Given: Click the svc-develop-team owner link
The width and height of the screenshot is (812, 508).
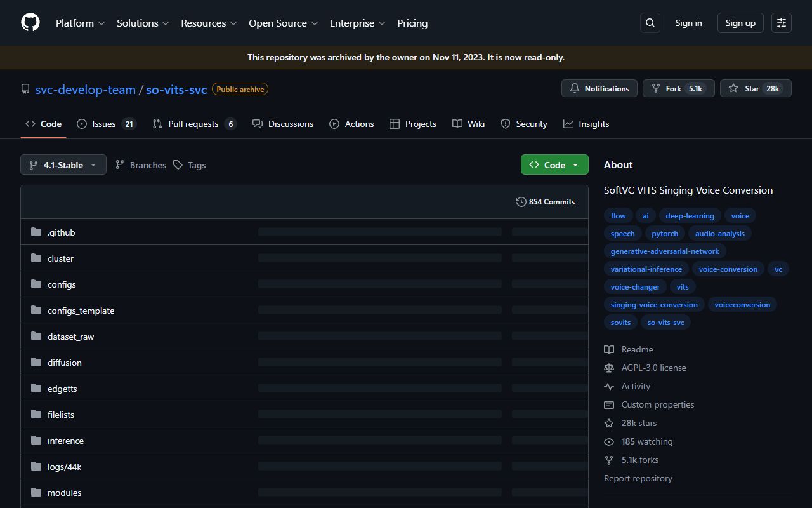Looking at the screenshot, I should pos(86,90).
